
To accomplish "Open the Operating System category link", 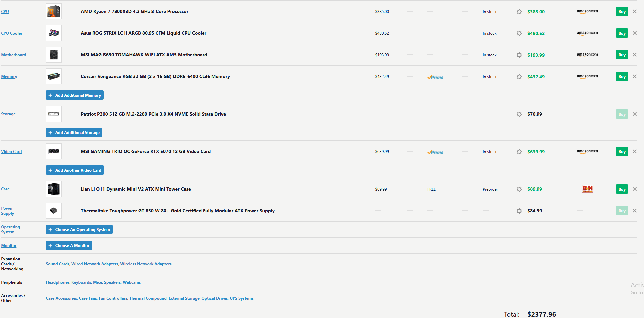I will click(10, 229).
